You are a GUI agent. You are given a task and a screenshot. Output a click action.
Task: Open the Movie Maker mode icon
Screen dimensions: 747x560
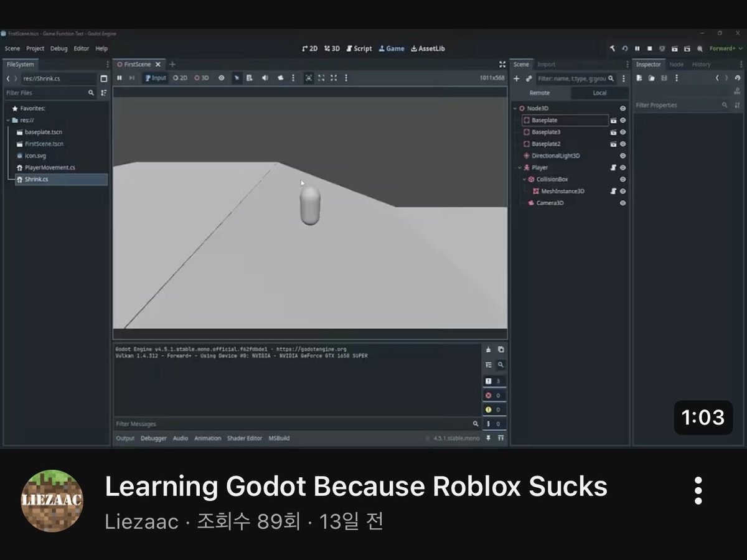point(700,49)
